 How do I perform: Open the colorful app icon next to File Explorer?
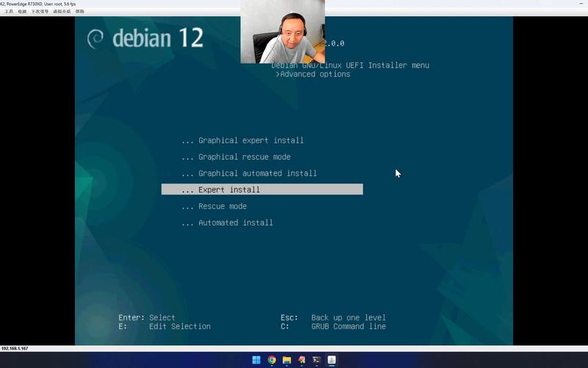click(x=302, y=360)
